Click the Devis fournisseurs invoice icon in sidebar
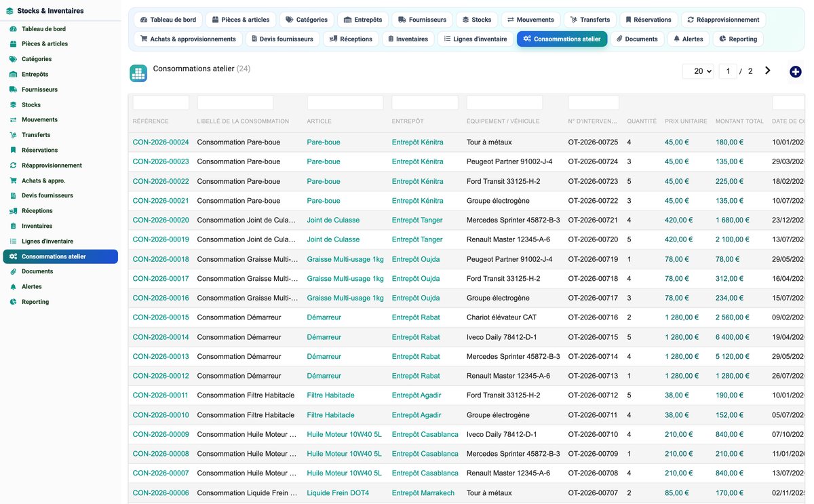814x504 pixels. coord(13,195)
